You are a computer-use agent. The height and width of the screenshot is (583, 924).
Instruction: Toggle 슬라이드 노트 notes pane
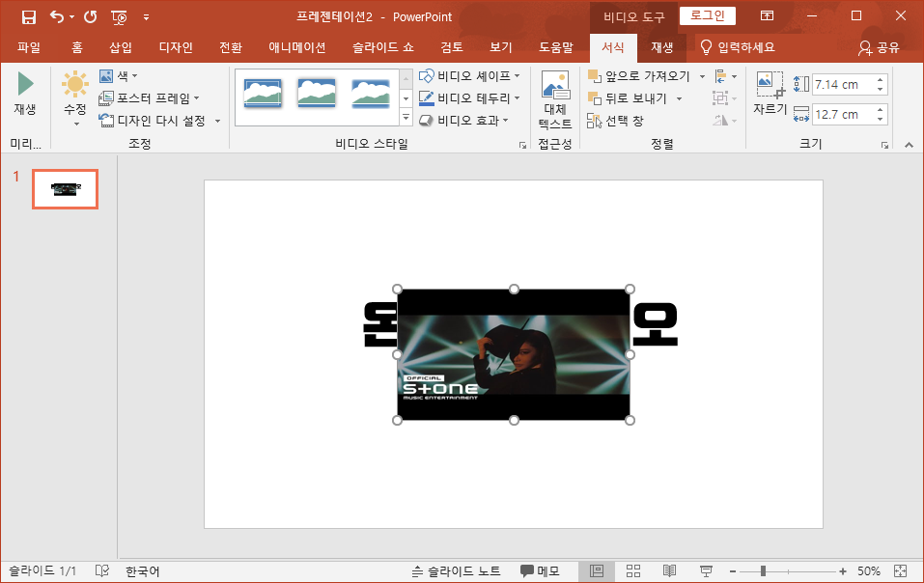coord(456,571)
